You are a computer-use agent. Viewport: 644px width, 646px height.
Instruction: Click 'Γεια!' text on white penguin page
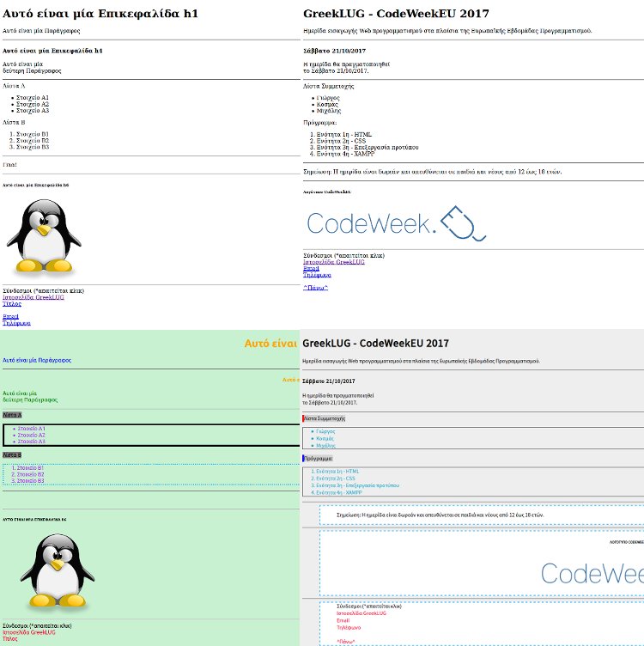click(x=9, y=164)
